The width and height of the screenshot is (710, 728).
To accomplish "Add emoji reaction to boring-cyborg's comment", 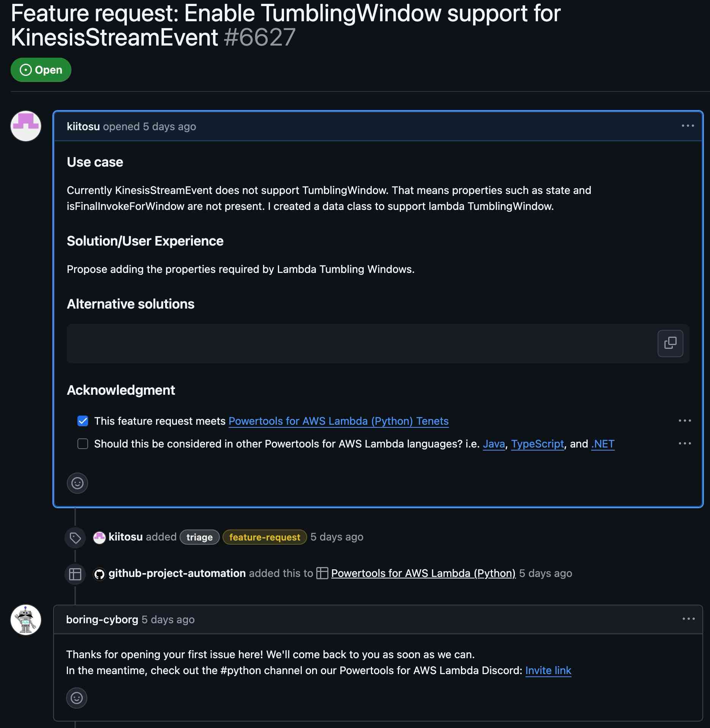I will pos(77,698).
